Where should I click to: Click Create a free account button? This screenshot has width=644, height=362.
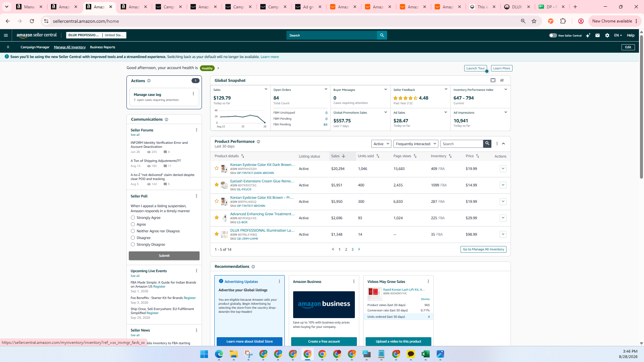point(324,342)
